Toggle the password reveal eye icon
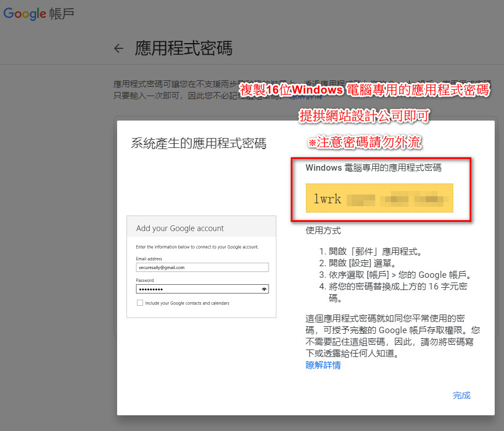 point(264,289)
